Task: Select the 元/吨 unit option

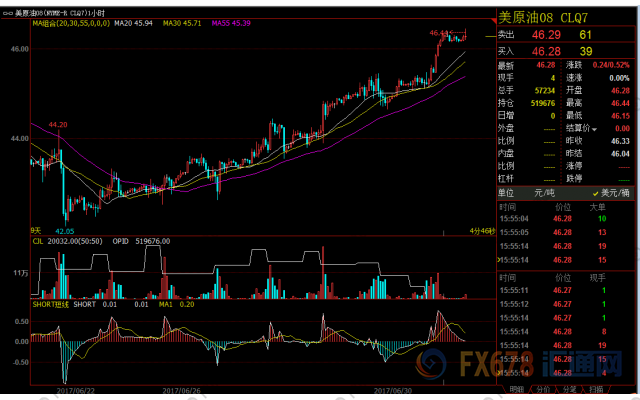Action: pyautogui.click(x=550, y=191)
